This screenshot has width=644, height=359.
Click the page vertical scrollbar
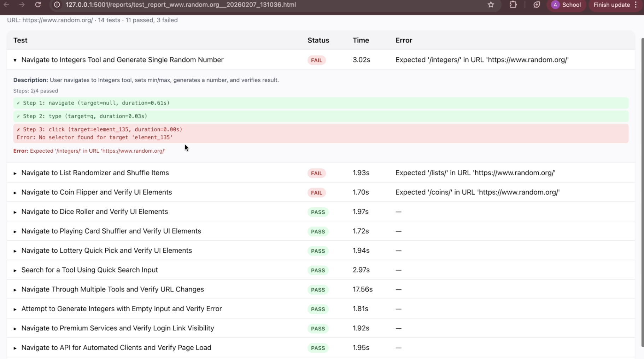[x=642, y=191]
